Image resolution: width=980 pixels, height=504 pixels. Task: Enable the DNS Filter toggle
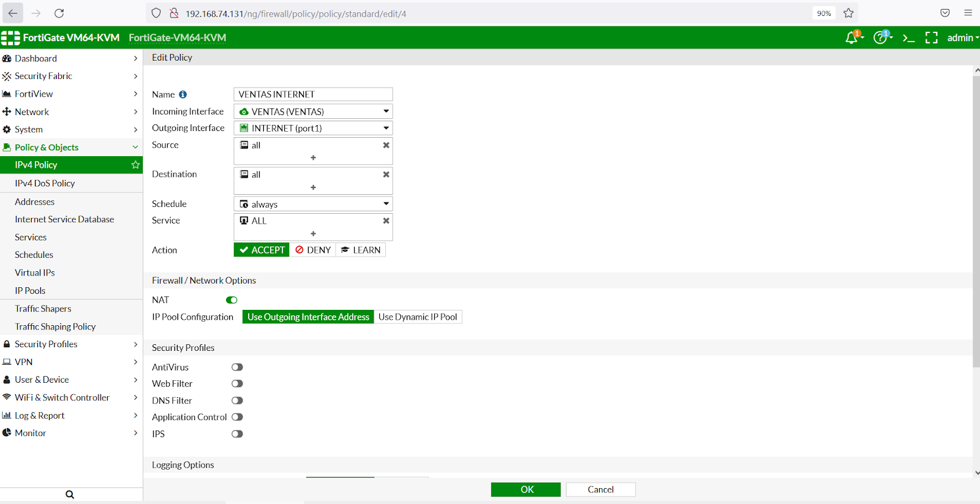click(237, 401)
